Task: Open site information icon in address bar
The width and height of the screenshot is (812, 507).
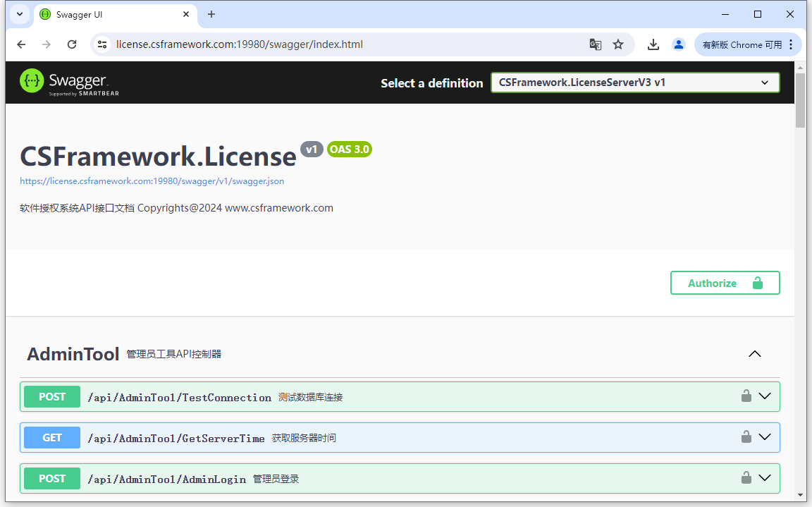Action: (x=102, y=44)
